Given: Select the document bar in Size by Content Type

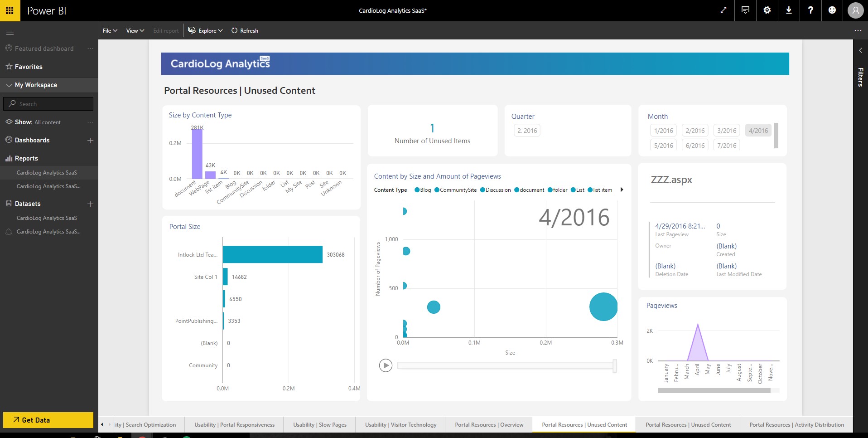Looking at the screenshot, I should click(x=197, y=154).
